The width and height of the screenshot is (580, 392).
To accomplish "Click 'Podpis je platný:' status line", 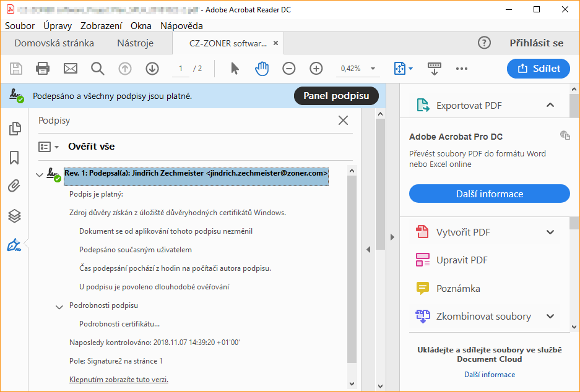I will tap(96, 194).
